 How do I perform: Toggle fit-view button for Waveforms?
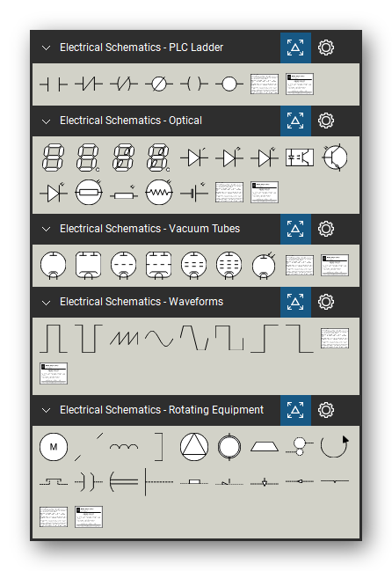point(295,303)
